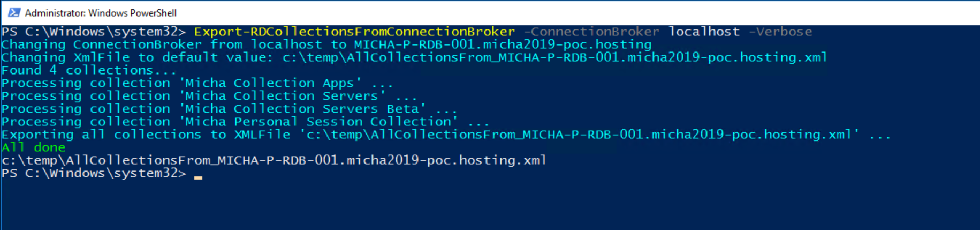Click the PowerShell icon in title bar

tap(14, 12)
